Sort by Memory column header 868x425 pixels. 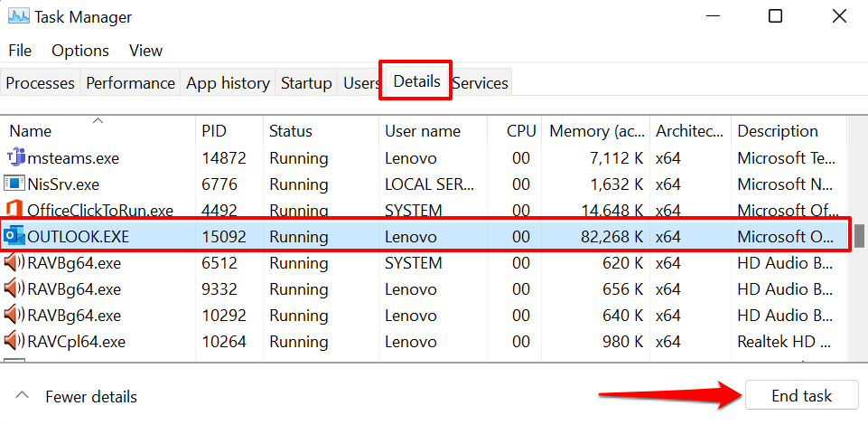coord(596,131)
